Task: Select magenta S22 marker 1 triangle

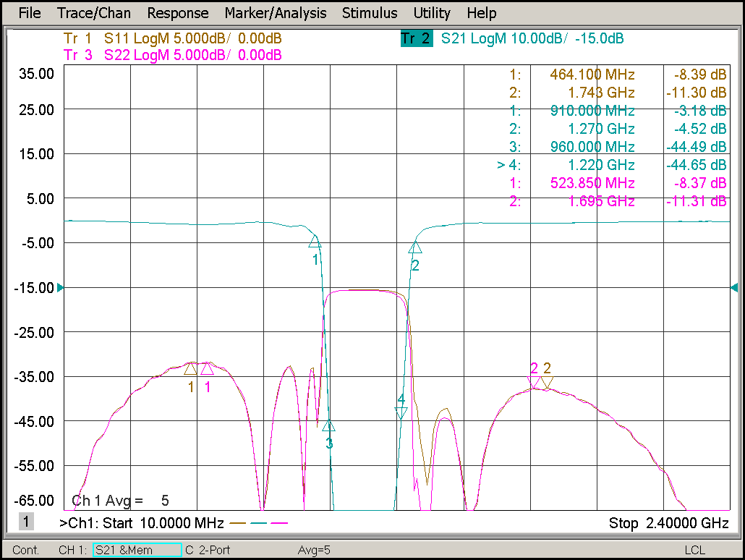Action: 207,368
